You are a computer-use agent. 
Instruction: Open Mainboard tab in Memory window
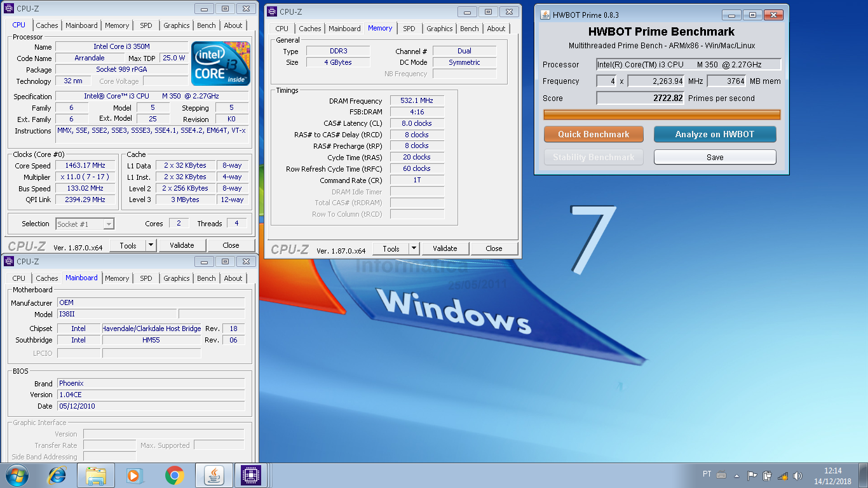[x=345, y=29]
